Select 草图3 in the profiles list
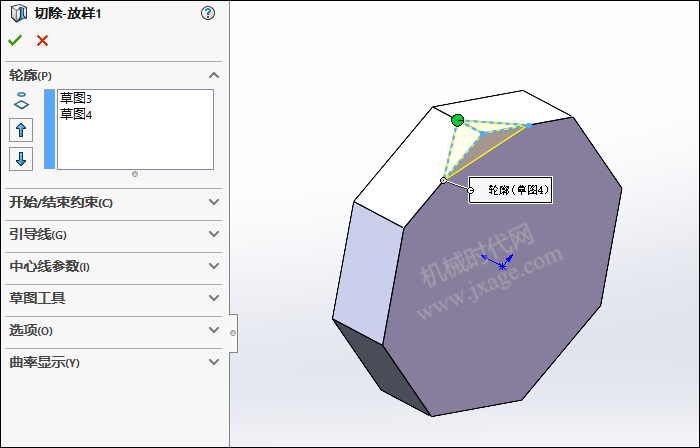Viewport: 700px width, 448px height. pos(76,98)
